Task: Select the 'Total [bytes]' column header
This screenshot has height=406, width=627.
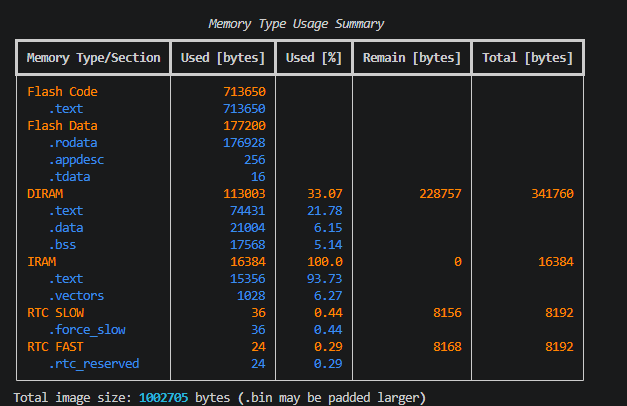Action: click(528, 58)
